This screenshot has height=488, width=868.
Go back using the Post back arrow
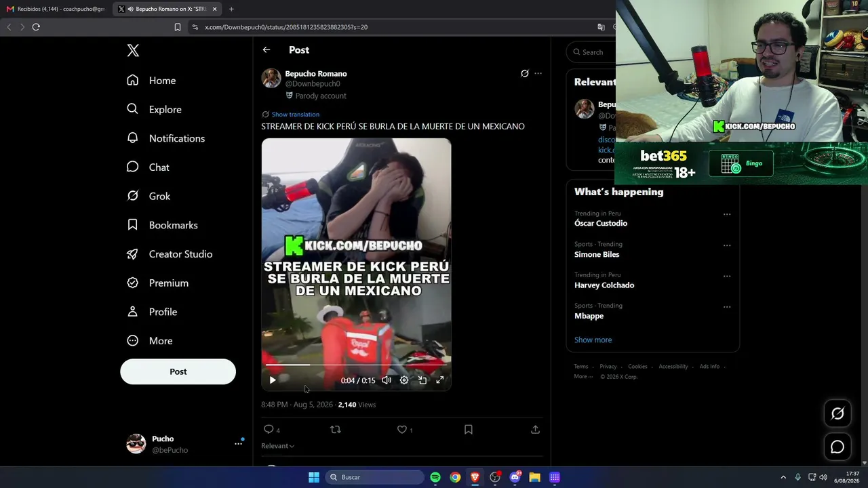267,50
